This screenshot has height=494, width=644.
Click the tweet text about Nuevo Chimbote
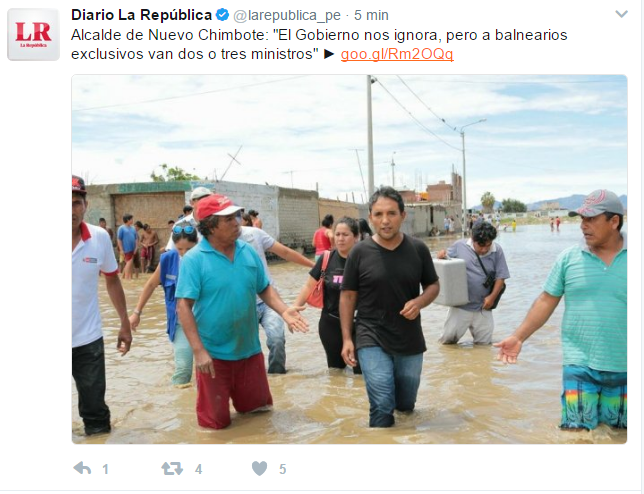click(319, 44)
